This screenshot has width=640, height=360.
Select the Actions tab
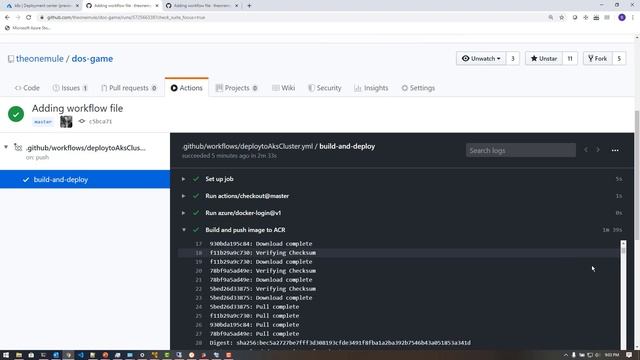coord(187,88)
